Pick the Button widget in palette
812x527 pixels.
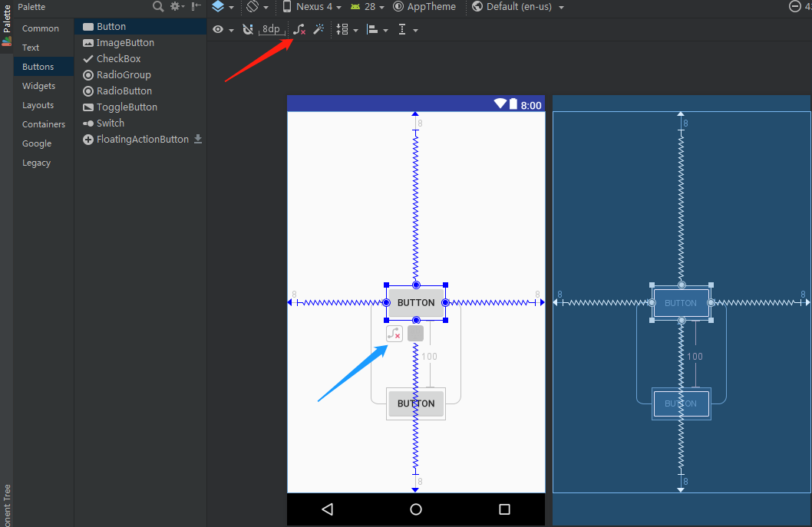pyautogui.click(x=140, y=26)
